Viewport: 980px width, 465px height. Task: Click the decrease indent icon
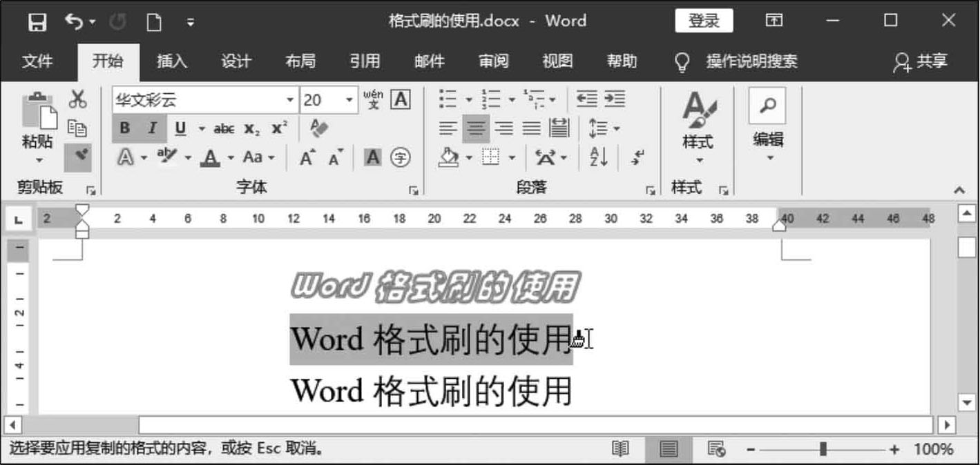pyautogui.click(x=587, y=100)
